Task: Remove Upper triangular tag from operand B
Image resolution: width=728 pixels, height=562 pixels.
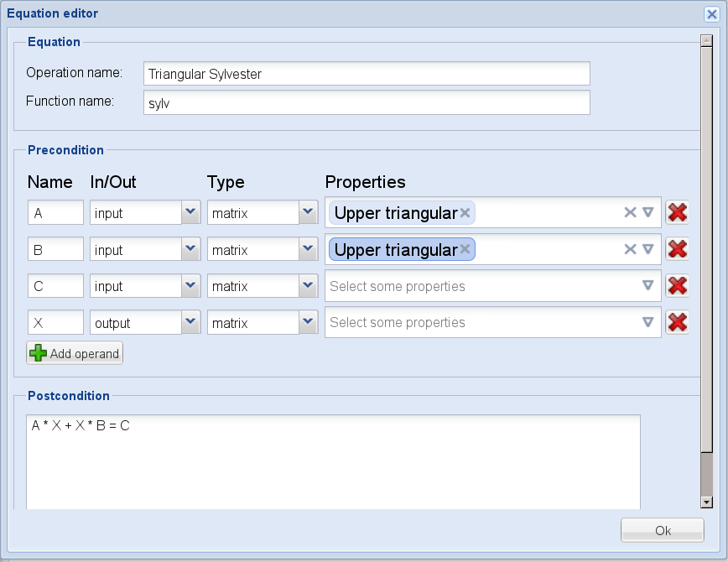Action: (465, 249)
